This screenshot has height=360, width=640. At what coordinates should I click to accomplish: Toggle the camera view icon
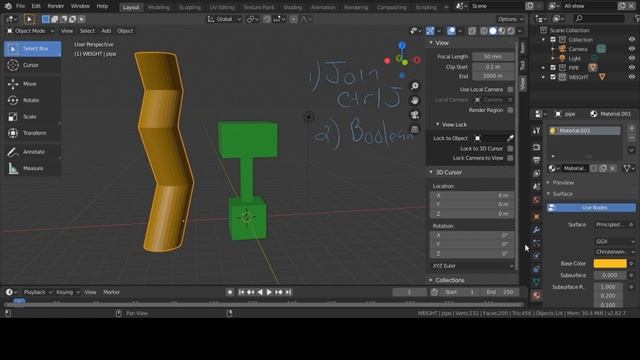tap(415, 115)
